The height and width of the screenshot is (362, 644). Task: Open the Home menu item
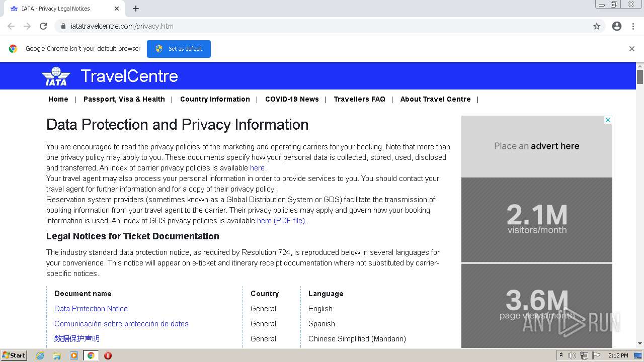click(58, 99)
